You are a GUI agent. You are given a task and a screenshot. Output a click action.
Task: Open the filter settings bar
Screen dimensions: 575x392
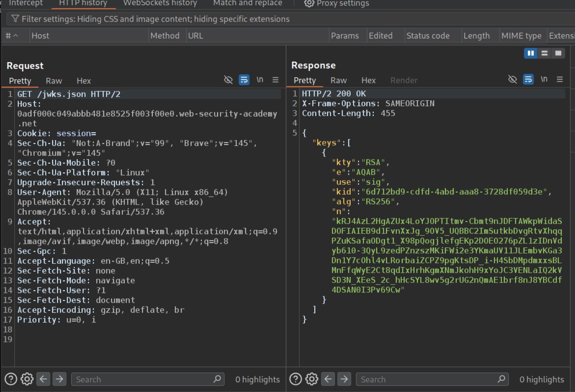tap(156, 19)
